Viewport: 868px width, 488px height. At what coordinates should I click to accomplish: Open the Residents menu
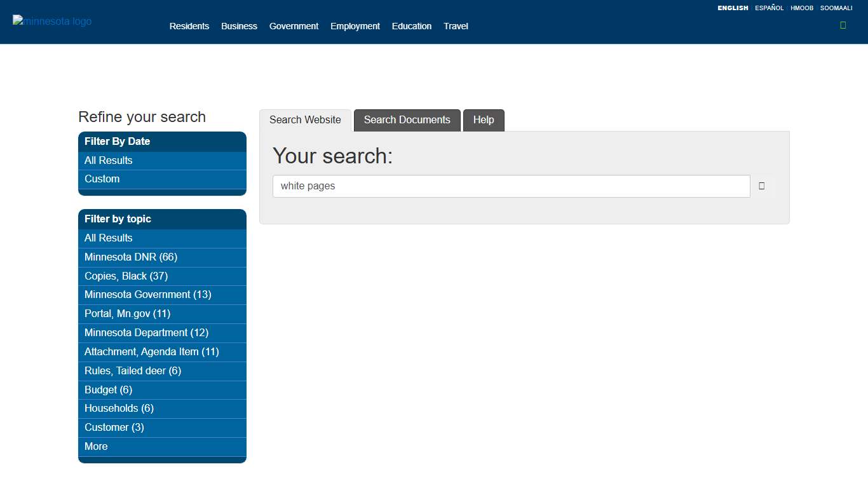tap(189, 26)
